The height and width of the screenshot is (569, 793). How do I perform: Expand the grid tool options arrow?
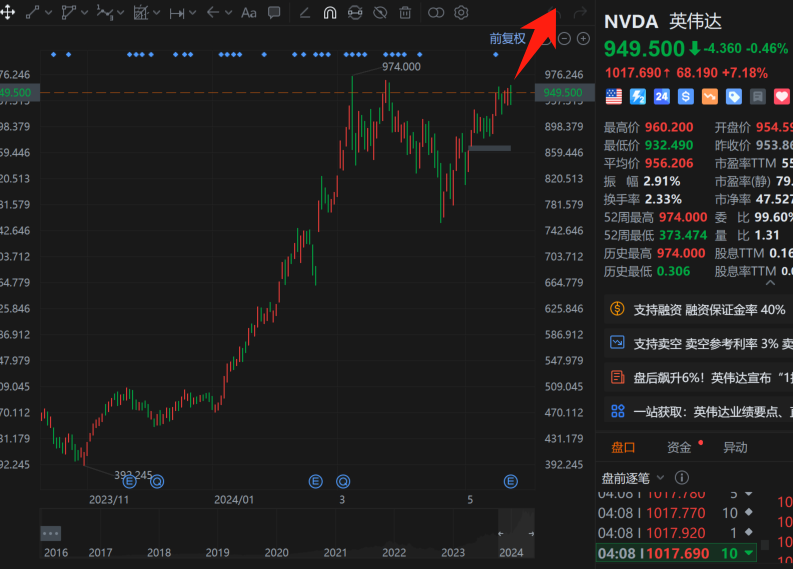point(156,13)
